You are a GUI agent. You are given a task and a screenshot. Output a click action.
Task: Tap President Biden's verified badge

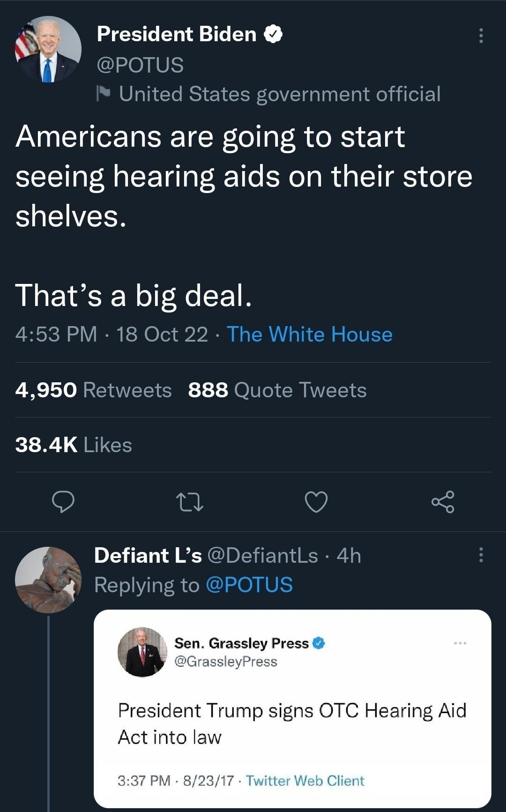(273, 34)
